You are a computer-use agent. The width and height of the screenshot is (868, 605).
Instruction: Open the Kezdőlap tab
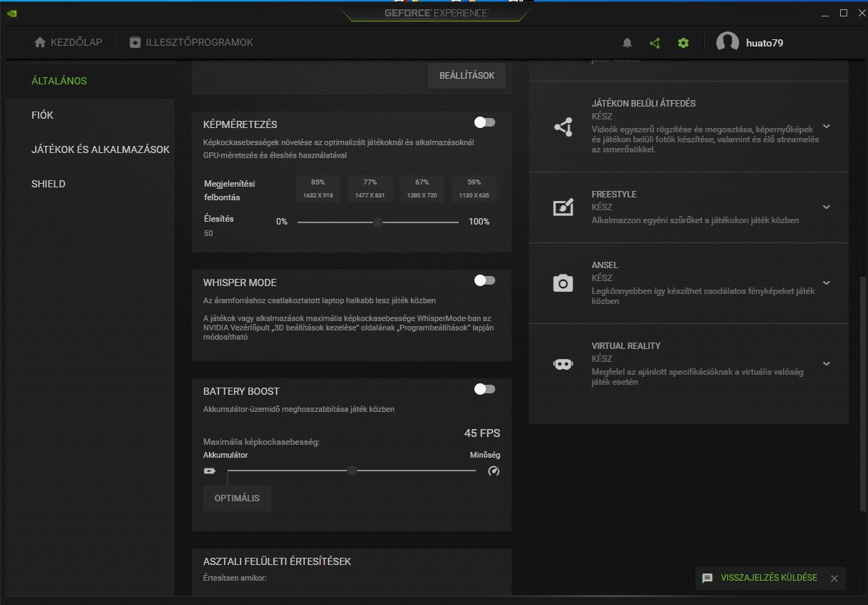[68, 42]
